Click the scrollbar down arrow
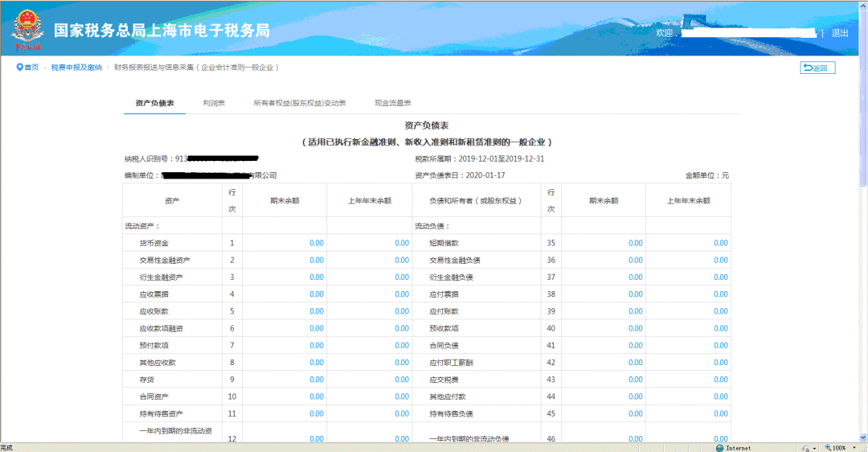Screen dimensions: 868x452 [x=863, y=438]
